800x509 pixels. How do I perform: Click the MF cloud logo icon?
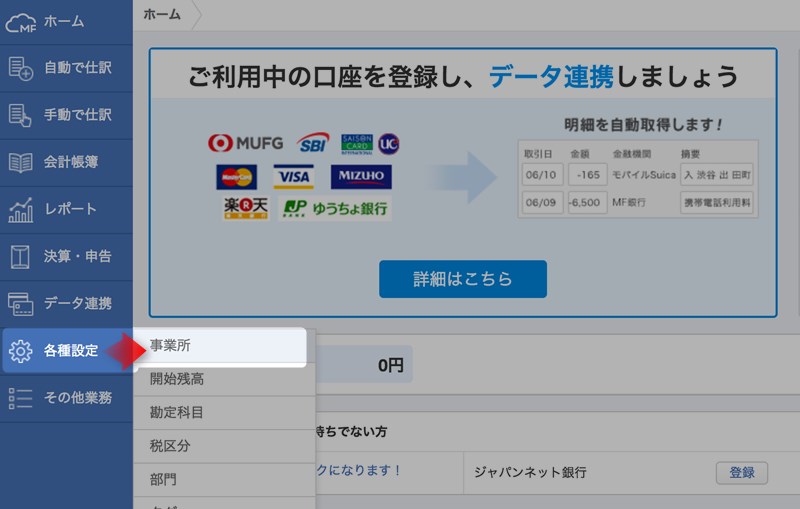pyautogui.click(x=21, y=22)
